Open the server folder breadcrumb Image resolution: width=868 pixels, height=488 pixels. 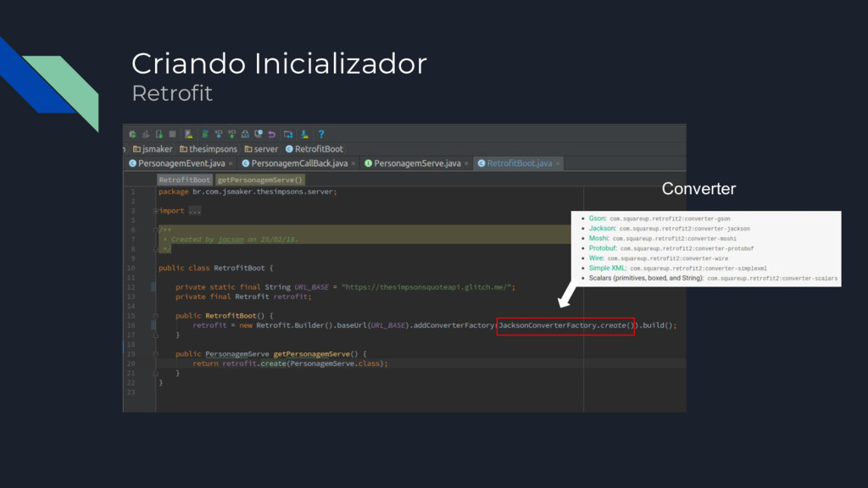[x=261, y=149]
